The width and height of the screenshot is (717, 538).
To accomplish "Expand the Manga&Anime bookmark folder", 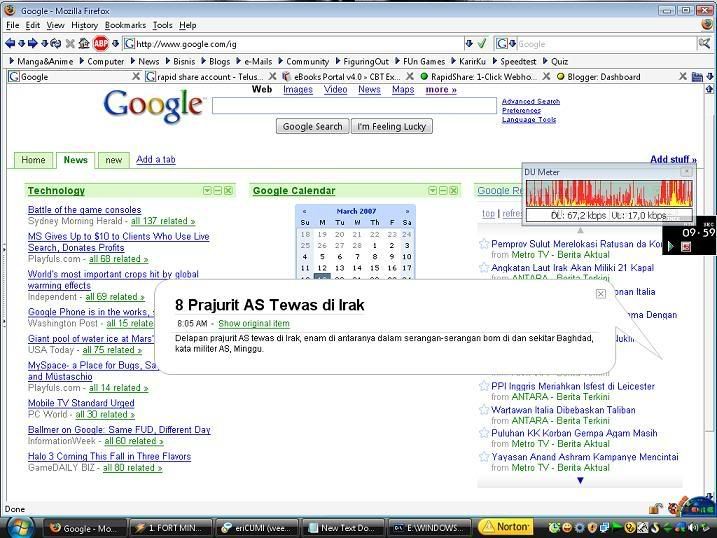I will [45, 61].
